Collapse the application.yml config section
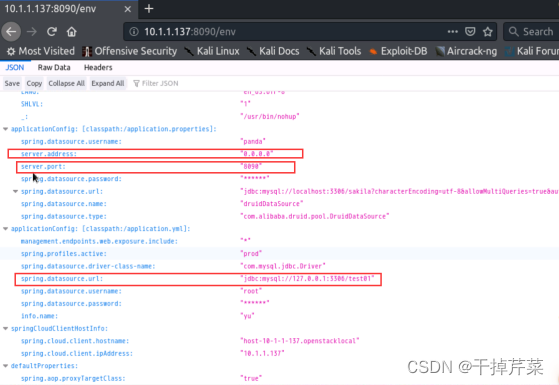This screenshot has width=559, height=385. click(x=5, y=229)
